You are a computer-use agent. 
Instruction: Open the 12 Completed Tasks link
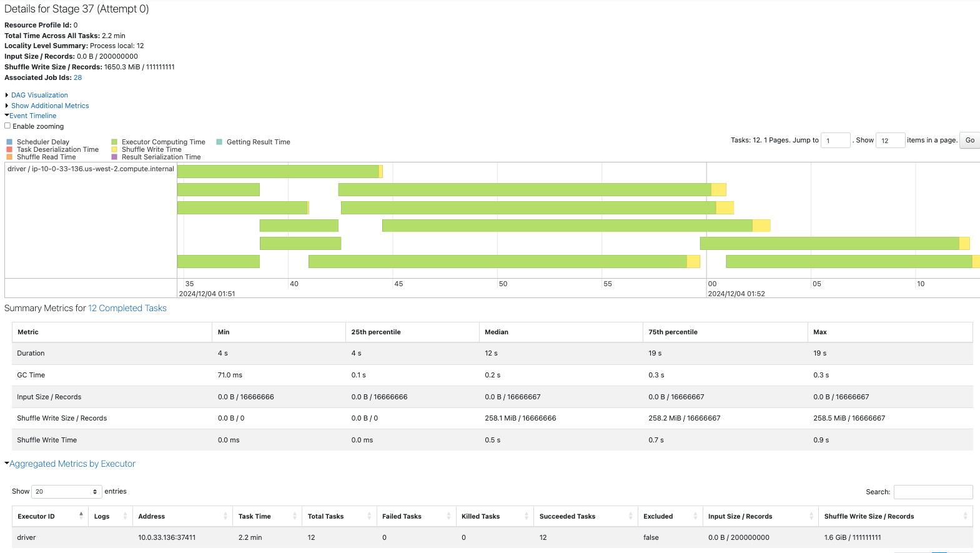pos(127,308)
